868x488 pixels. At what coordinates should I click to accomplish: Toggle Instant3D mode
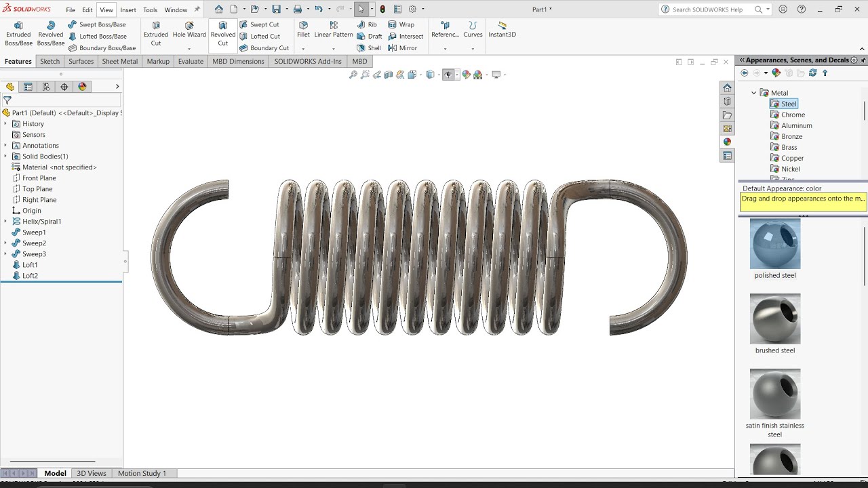(x=502, y=30)
